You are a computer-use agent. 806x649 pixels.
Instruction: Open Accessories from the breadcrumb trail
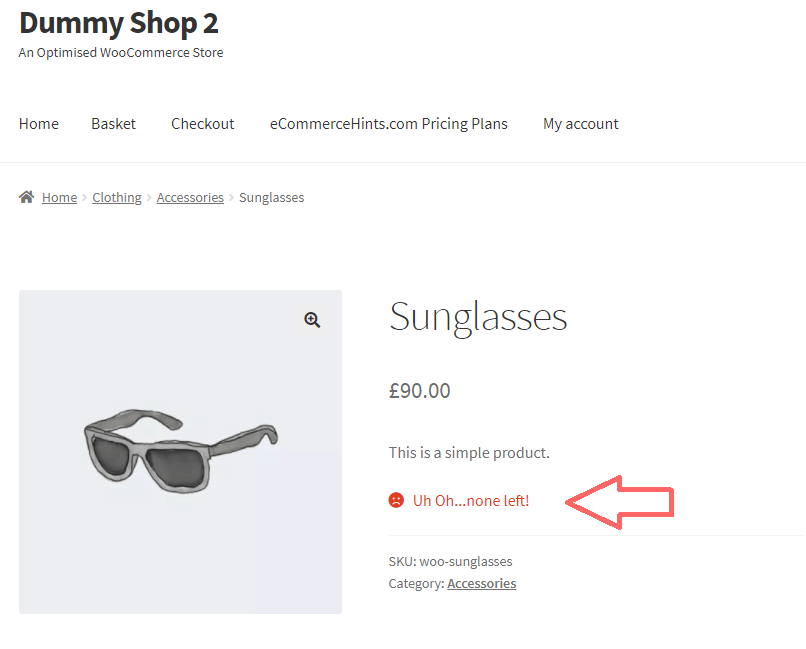coord(190,197)
